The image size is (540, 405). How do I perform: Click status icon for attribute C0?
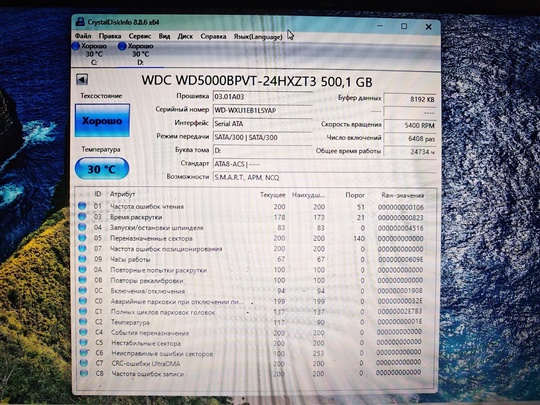pyautogui.click(x=83, y=301)
